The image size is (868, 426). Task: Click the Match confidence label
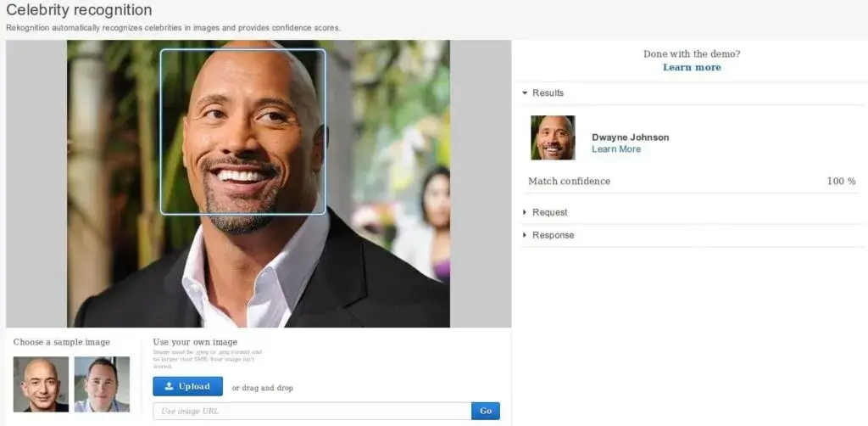click(x=569, y=182)
